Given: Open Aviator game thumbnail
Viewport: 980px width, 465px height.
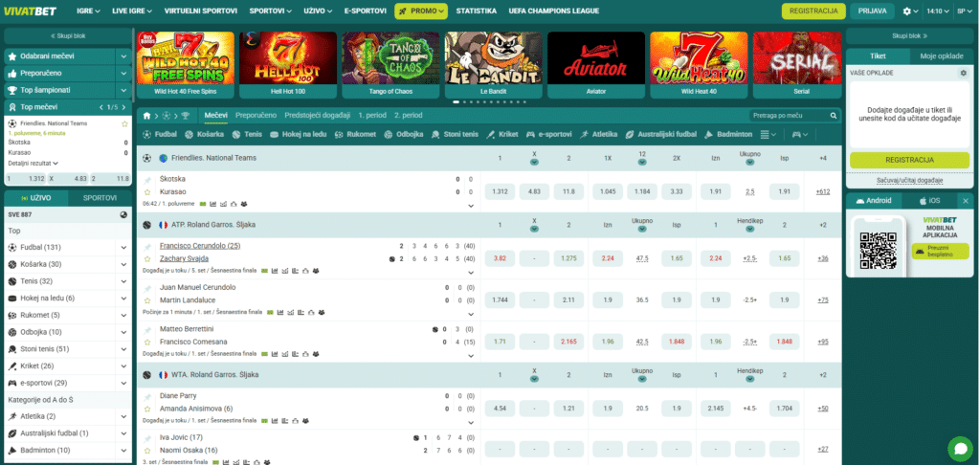Looking at the screenshot, I should (x=595, y=65).
